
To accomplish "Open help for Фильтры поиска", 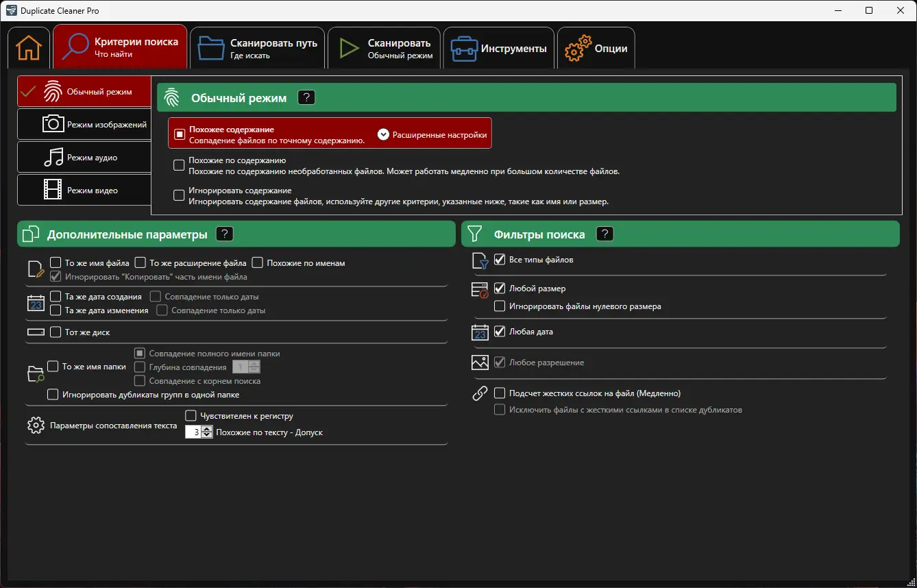I will pos(604,234).
